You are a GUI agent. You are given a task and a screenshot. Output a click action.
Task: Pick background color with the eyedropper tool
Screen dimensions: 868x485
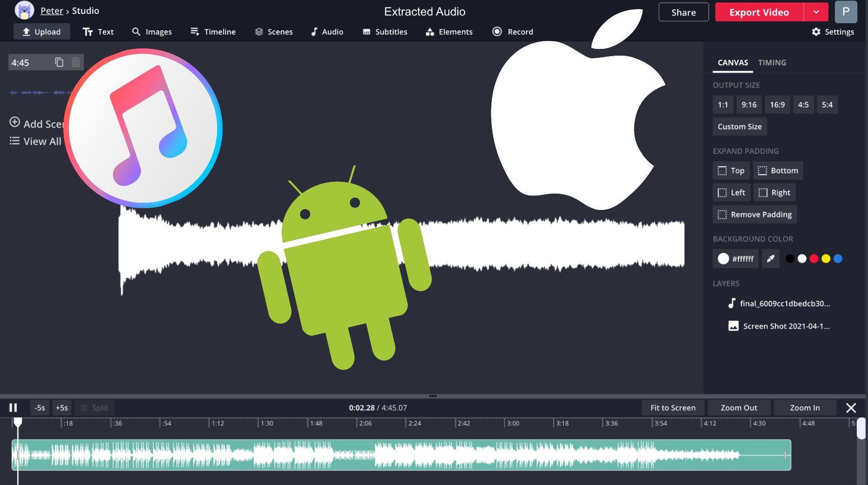pos(770,258)
